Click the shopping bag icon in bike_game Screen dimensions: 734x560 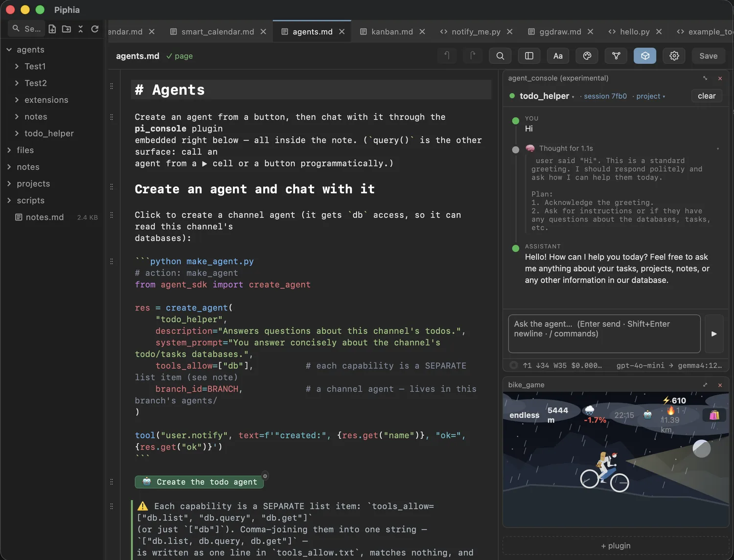[x=714, y=415]
